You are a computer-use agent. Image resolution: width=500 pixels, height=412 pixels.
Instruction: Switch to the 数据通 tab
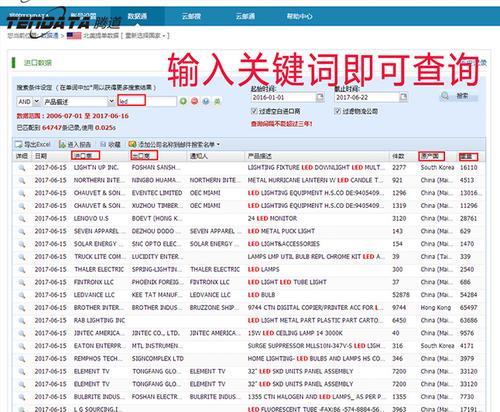[137, 16]
